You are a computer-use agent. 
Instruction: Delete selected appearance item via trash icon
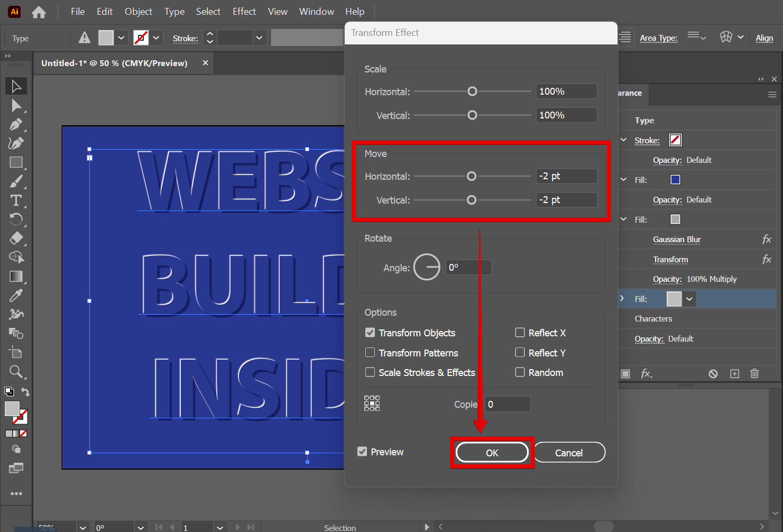coord(754,373)
